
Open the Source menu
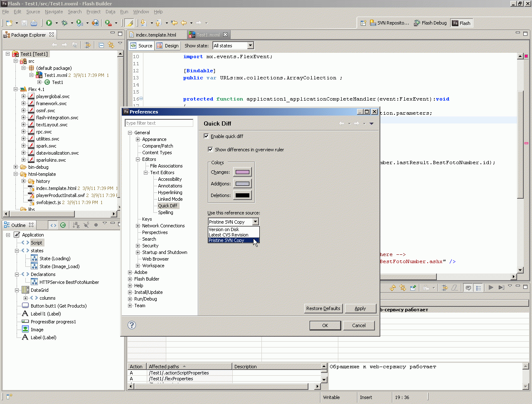pos(33,12)
